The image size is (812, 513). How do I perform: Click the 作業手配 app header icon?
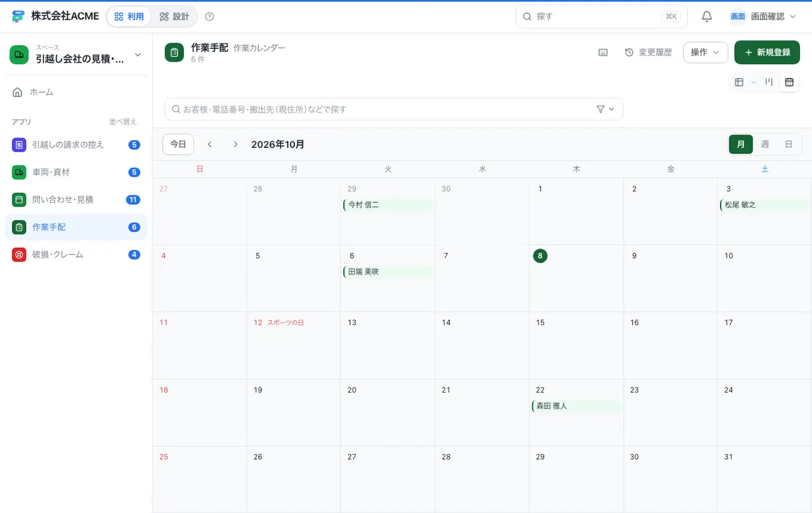[174, 53]
